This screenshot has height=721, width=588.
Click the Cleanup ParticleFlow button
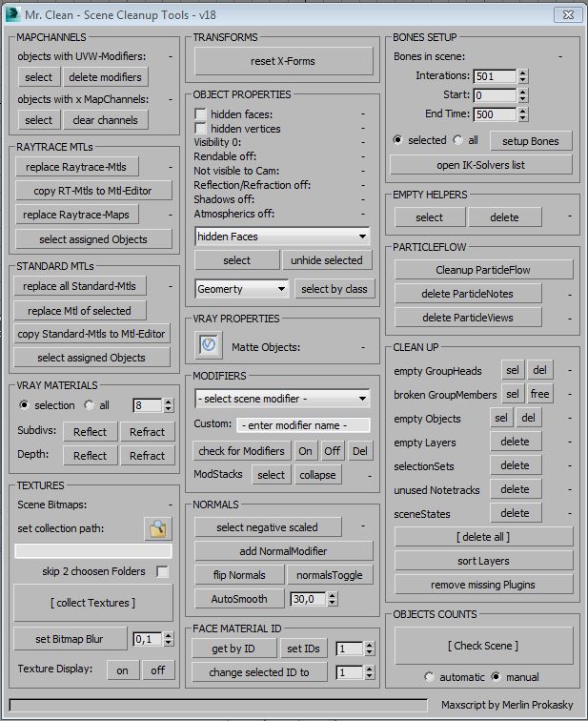click(481, 270)
